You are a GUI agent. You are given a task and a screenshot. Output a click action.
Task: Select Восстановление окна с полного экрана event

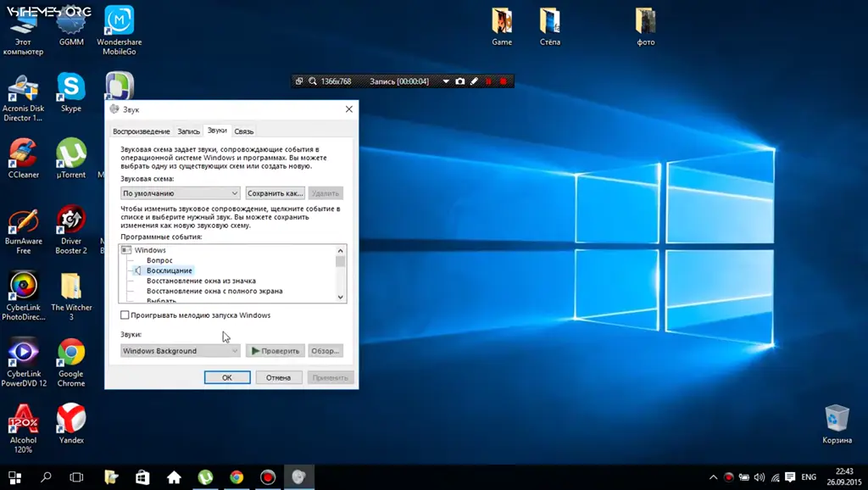click(x=214, y=292)
